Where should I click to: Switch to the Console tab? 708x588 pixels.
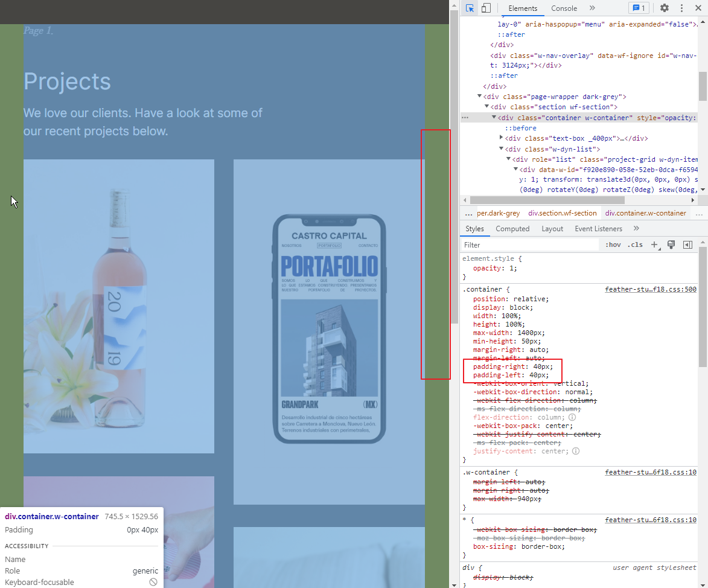pos(564,8)
